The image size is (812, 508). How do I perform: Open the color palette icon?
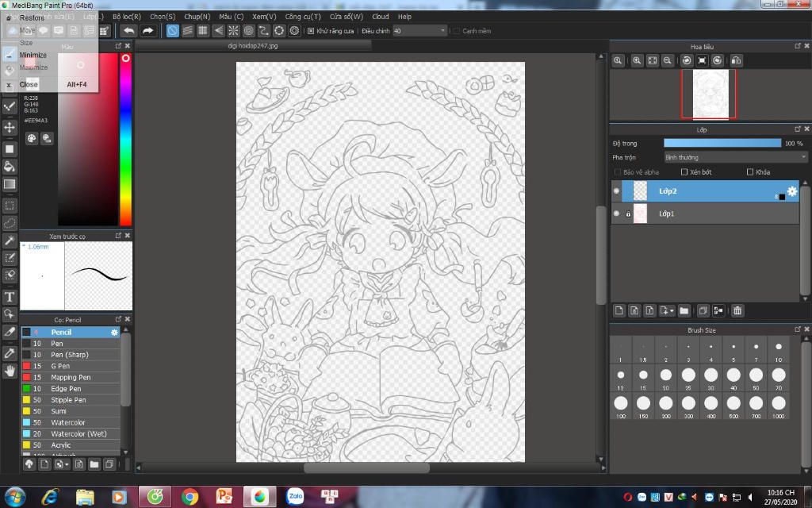32,138
